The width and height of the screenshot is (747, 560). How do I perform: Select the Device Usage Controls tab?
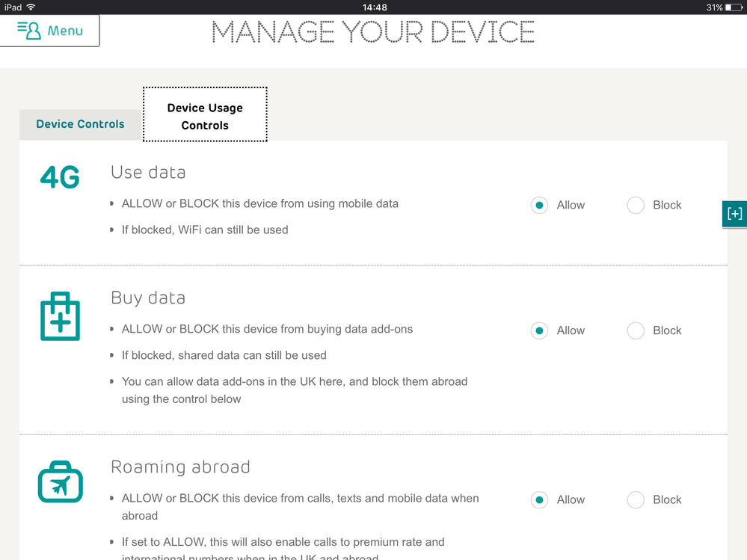click(205, 117)
